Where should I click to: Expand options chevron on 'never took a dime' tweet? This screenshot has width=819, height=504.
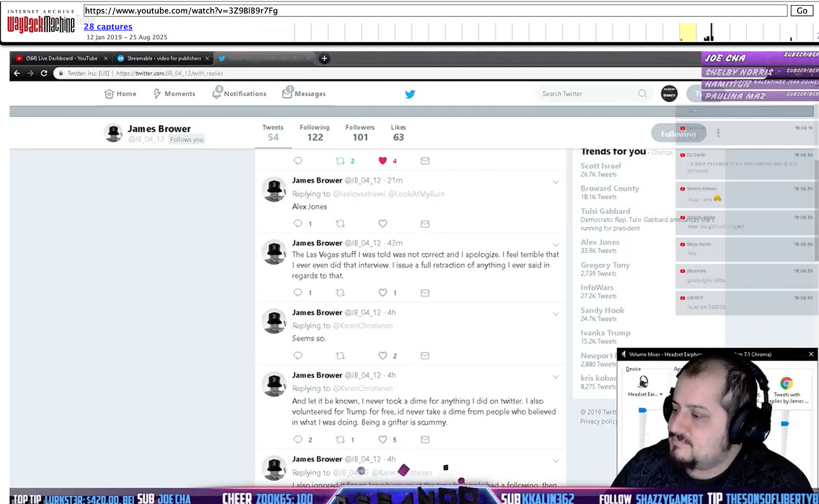coord(556,376)
